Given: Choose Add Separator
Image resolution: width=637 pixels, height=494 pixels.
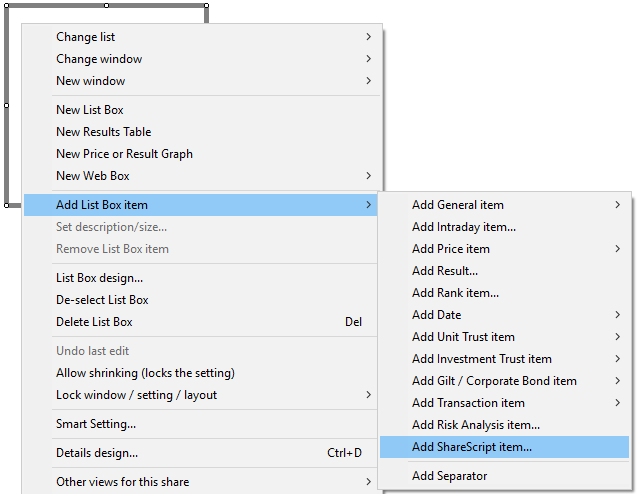Looking at the screenshot, I should tap(450, 476).
